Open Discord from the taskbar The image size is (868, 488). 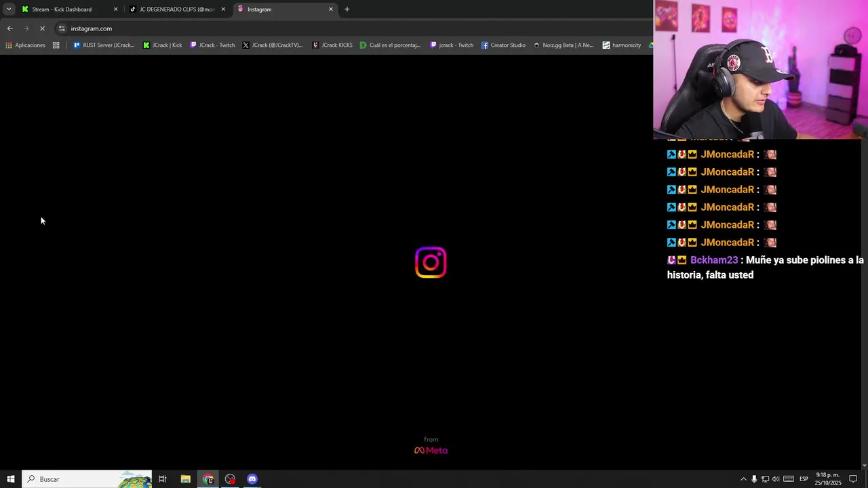coord(252,479)
